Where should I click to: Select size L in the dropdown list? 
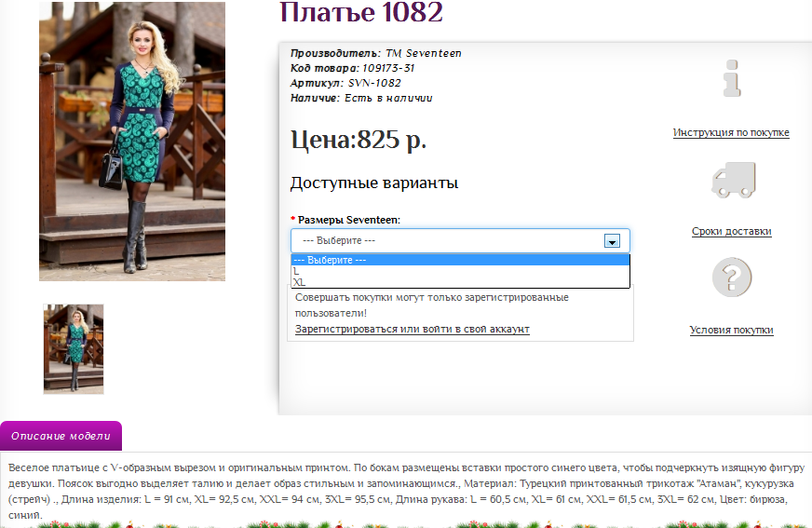pyautogui.click(x=460, y=271)
